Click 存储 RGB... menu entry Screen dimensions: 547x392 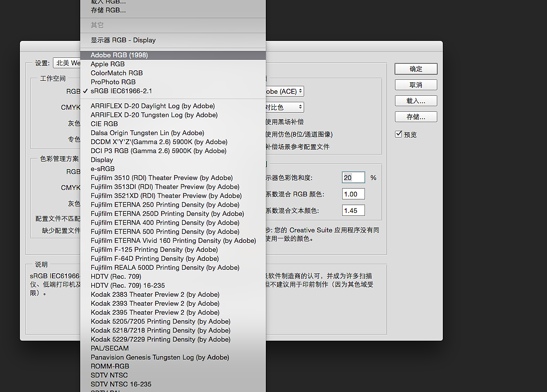click(173, 10)
